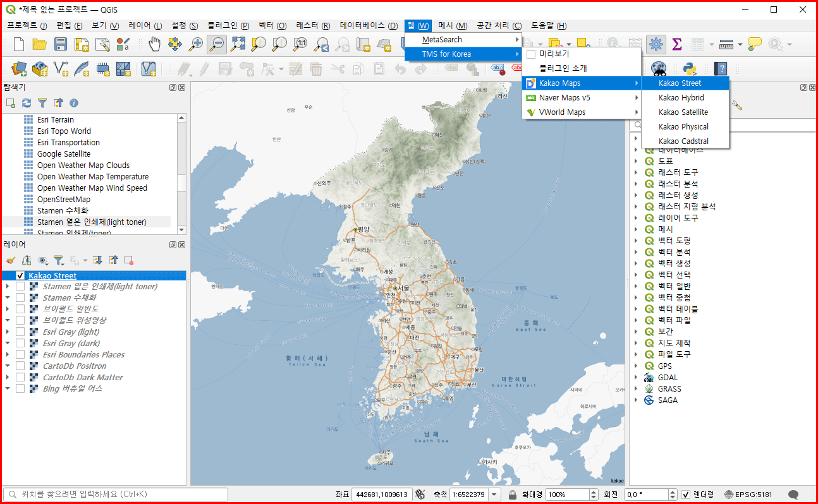Screen dimensions: 818x504
Task: Click the New Temporary Scratch Layer icon
Action: click(102, 68)
